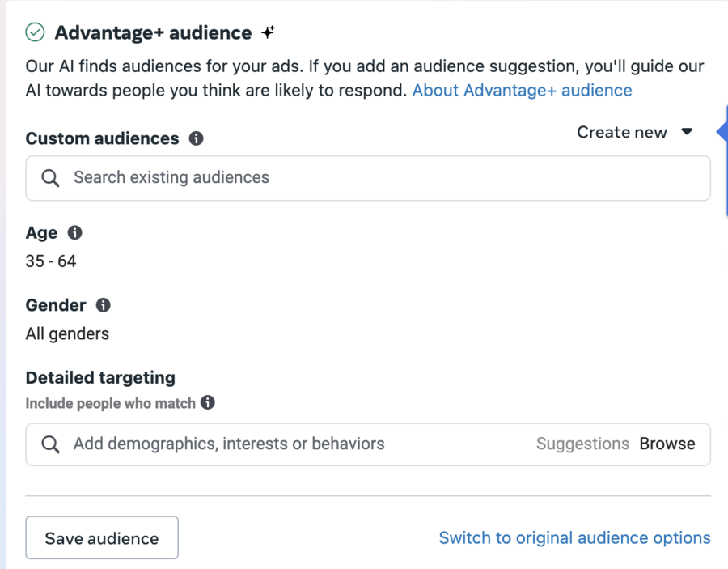
Task: Click magnifier icon in detailed targeting field
Action: (50, 444)
